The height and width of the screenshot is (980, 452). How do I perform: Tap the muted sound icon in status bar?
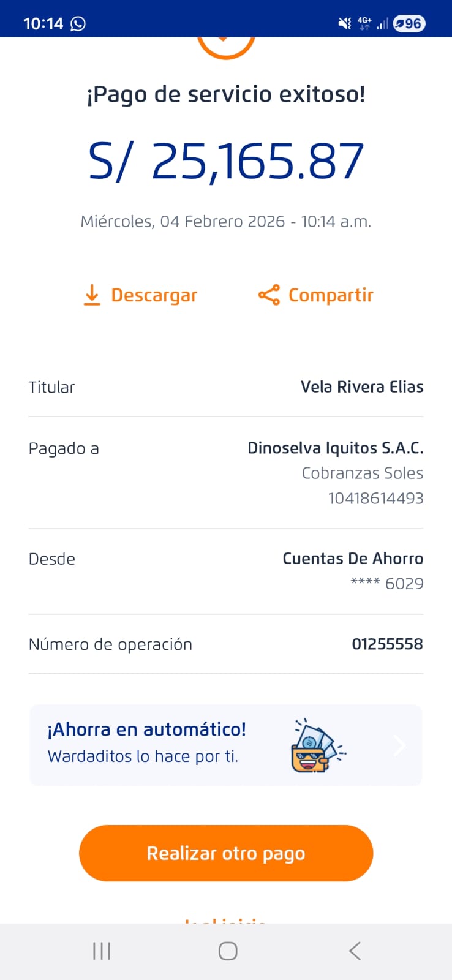[345, 23]
